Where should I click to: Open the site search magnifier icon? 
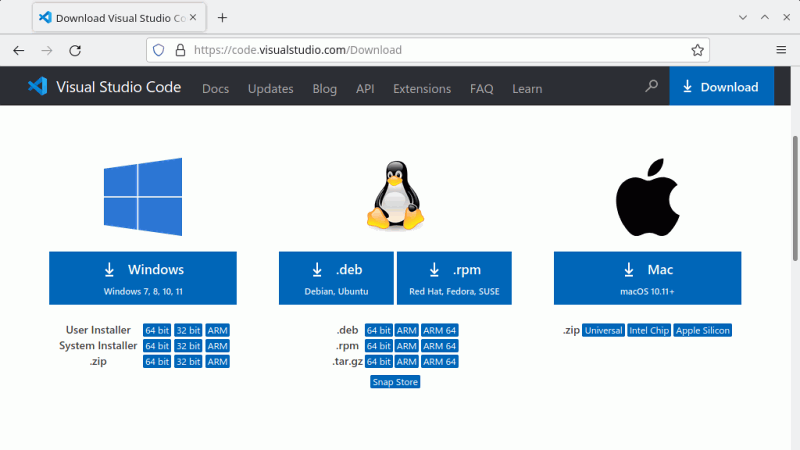coord(651,87)
